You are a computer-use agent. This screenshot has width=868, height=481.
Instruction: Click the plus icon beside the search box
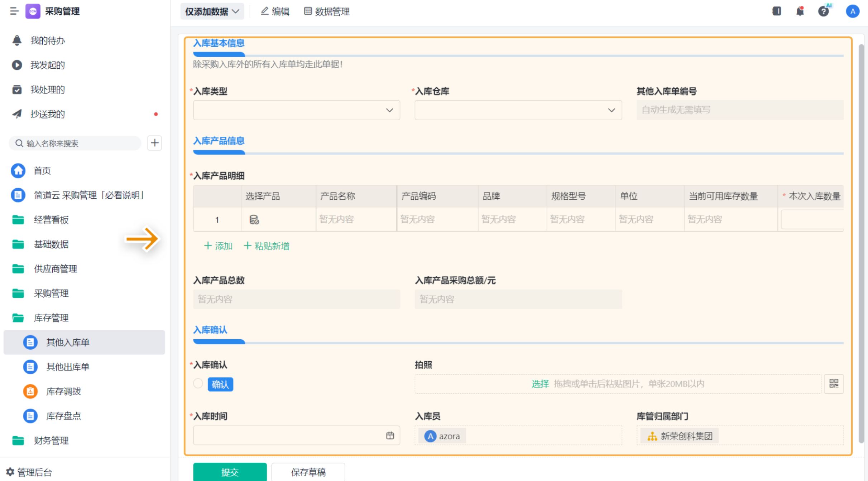pyautogui.click(x=155, y=143)
